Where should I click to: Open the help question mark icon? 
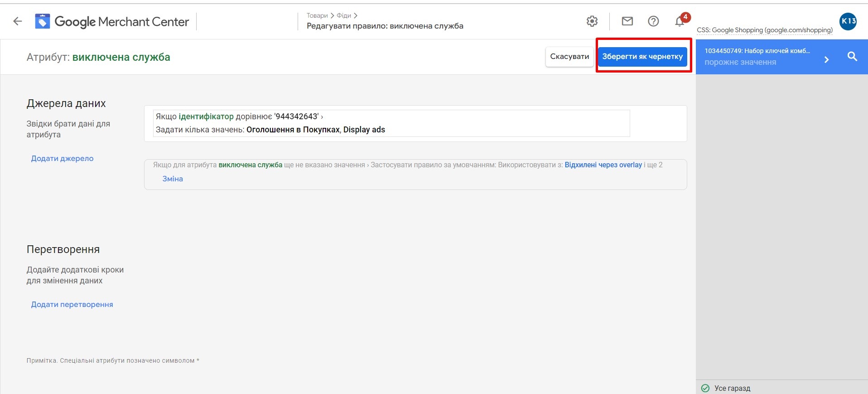click(653, 21)
